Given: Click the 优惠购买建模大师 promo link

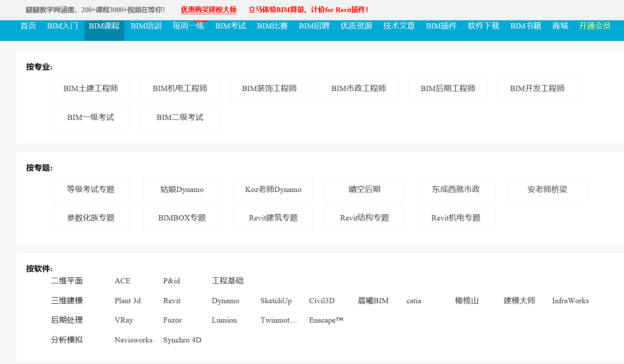Looking at the screenshot, I should tap(209, 9).
